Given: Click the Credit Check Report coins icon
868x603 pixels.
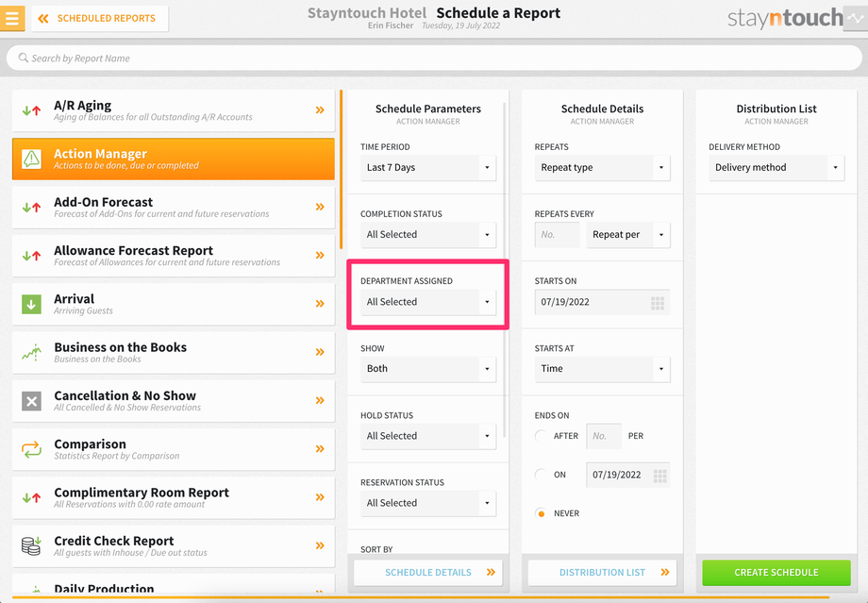Looking at the screenshot, I should click(31, 545).
